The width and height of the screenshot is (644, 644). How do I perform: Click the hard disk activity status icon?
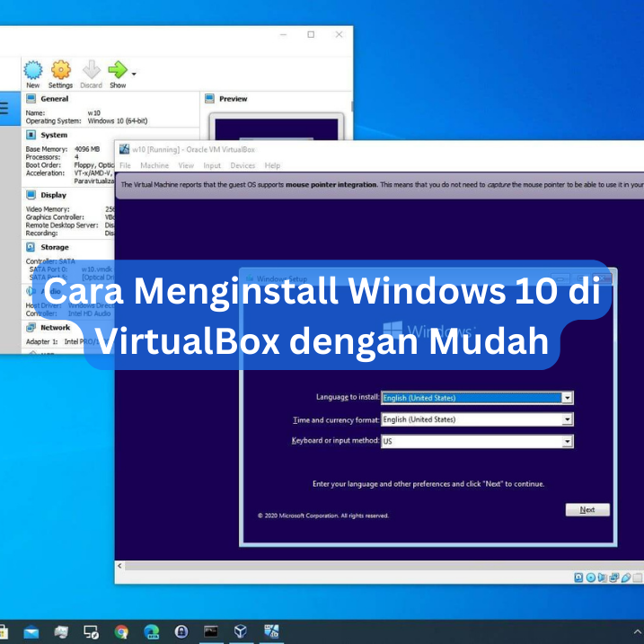(x=578, y=578)
